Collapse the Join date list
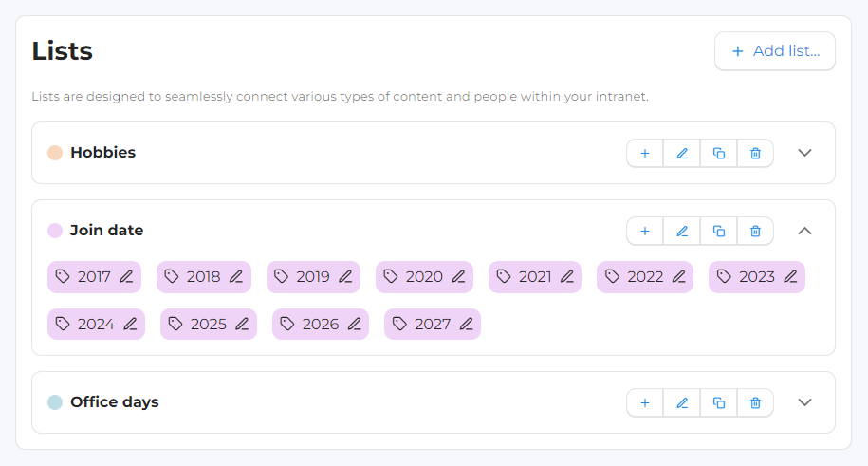Viewport: 868px width, 466px height. click(x=804, y=231)
